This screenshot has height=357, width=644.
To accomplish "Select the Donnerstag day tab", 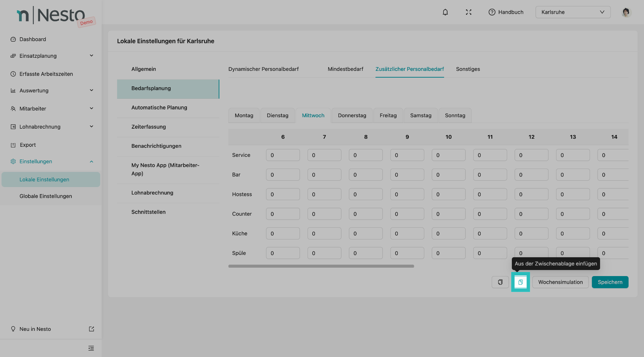I will pyautogui.click(x=352, y=116).
